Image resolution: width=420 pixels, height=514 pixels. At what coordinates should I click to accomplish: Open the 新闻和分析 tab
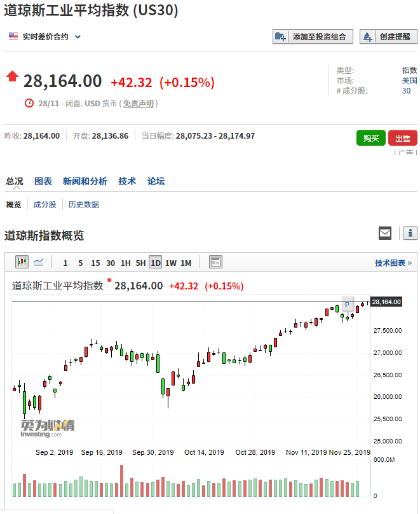pos(85,181)
